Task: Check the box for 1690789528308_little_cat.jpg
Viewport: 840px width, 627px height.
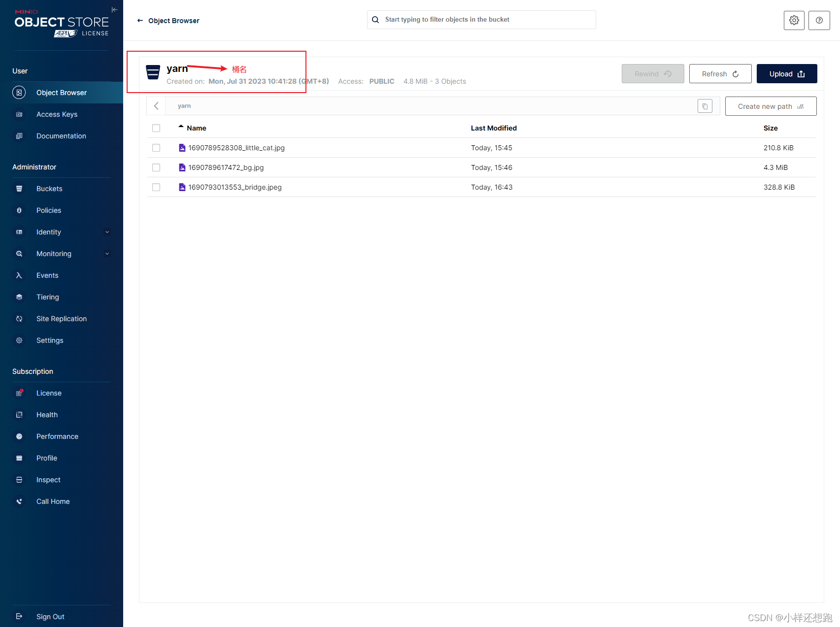Action: tap(156, 147)
